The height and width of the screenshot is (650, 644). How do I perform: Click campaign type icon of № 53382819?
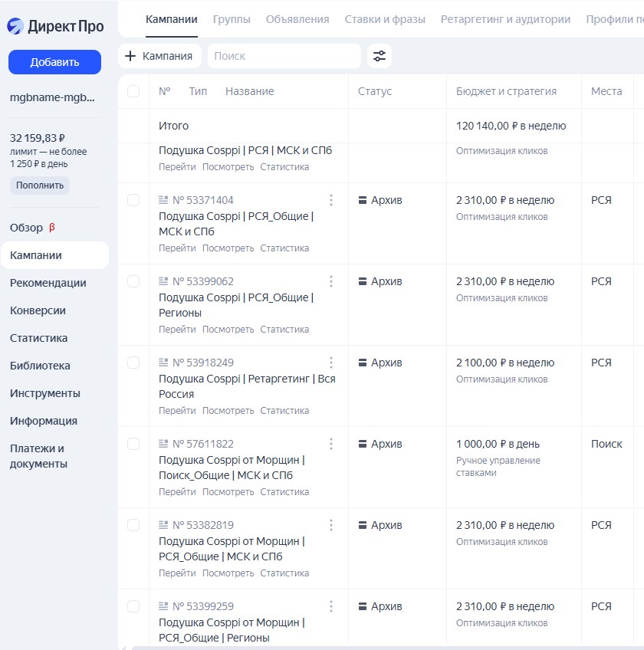point(163,525)
